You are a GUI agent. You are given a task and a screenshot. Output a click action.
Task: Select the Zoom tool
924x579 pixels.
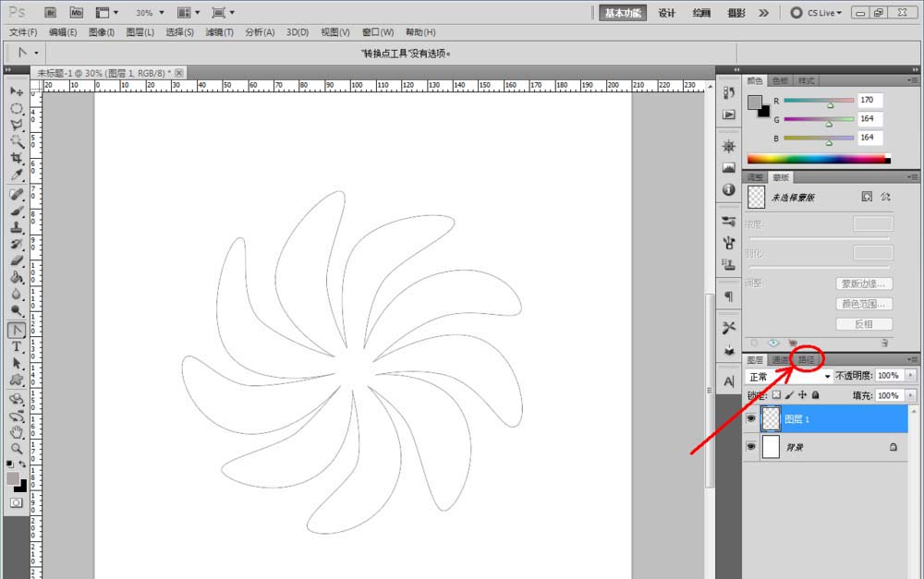point(17,449)
